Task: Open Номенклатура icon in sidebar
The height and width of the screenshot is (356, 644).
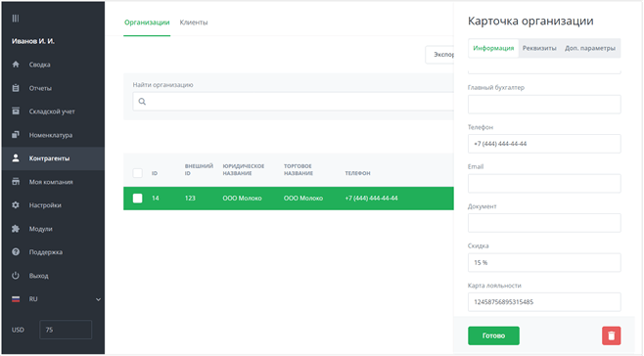Action: [x=16, y=135]
